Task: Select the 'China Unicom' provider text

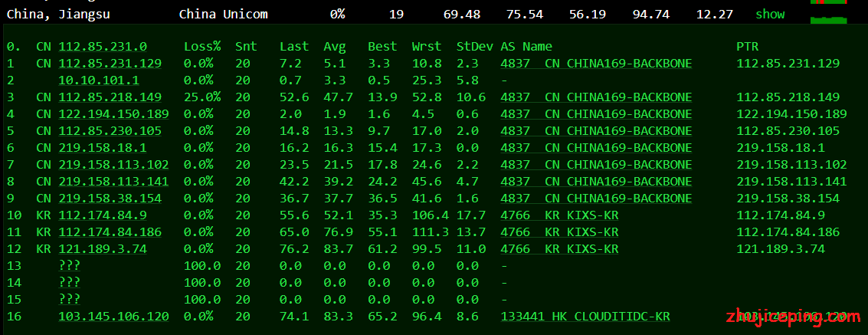Action: (x=224, y=15)
